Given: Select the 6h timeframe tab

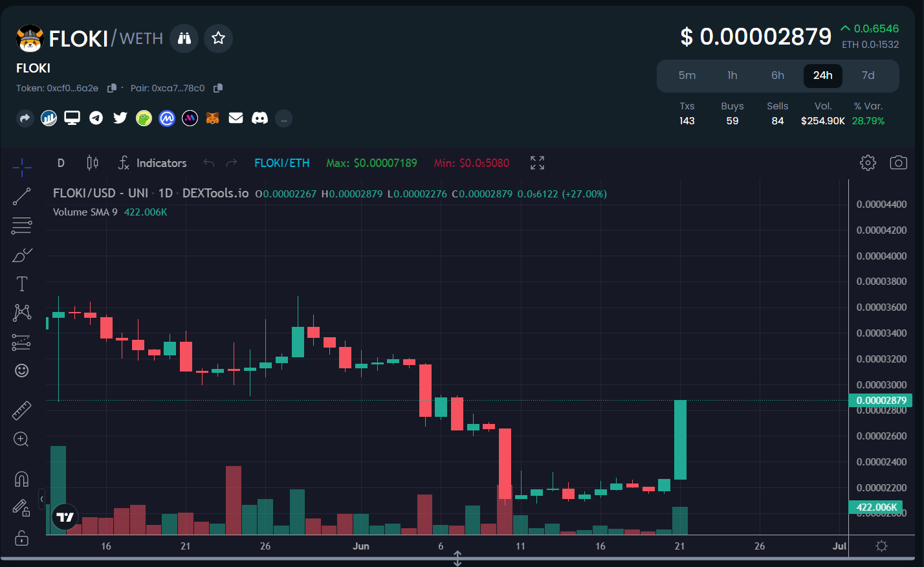Looking at the screenshot, I should point(778,76).
